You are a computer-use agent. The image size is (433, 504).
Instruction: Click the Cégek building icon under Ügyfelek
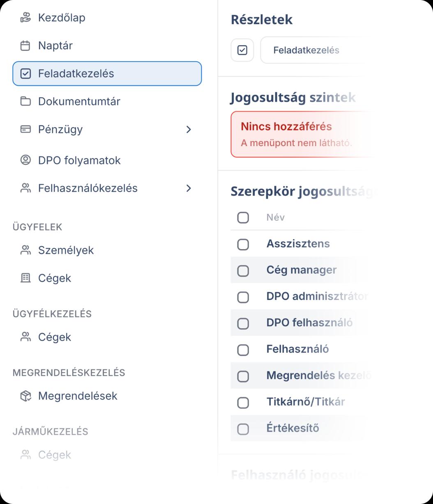(25, 278)
